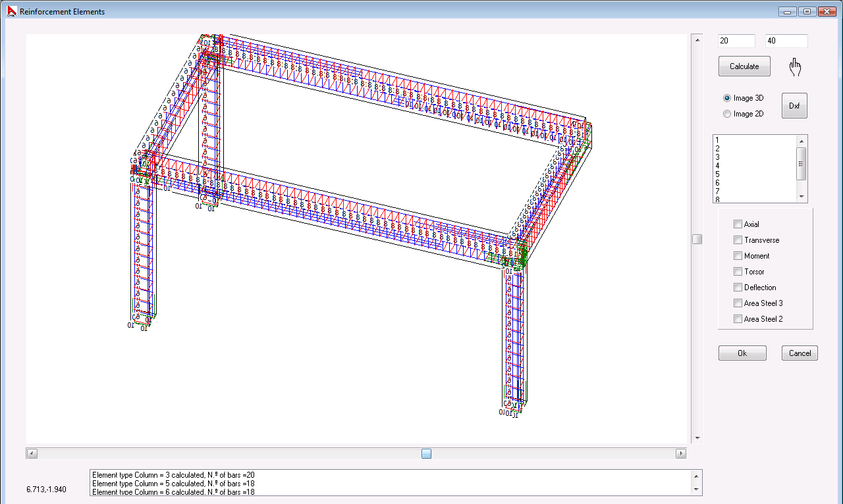Click the input field containing 20
The width and height of the screenshot is (843, 504).
(x=736, y=41)
